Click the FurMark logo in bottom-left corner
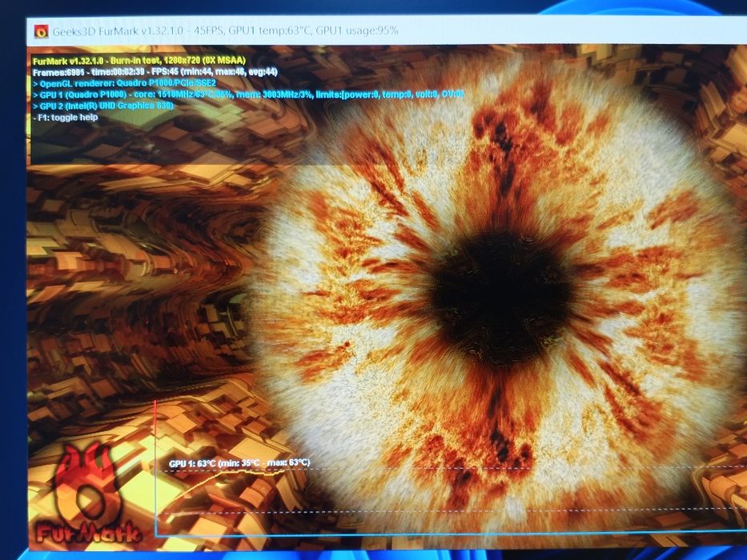Screen dimensions: 747x560 [x=87, y=495]
